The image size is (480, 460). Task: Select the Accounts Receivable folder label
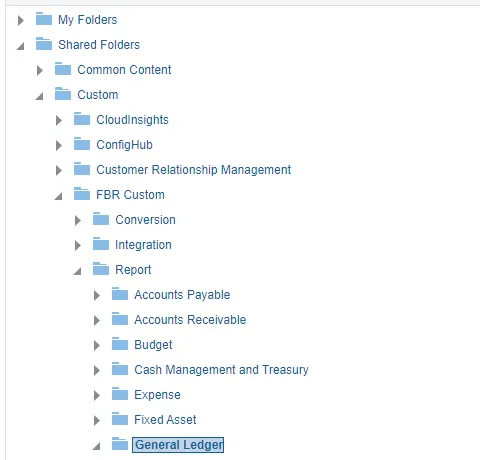pos(190,320)
